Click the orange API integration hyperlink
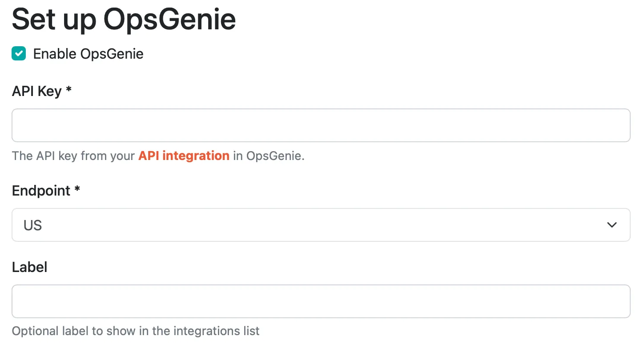644x352 pixels. pos(183,156)
